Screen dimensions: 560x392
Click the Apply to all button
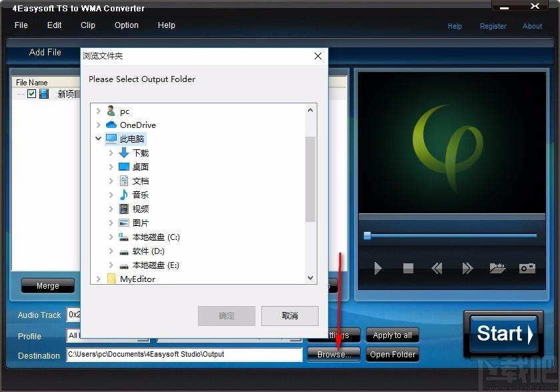[393, 335]
